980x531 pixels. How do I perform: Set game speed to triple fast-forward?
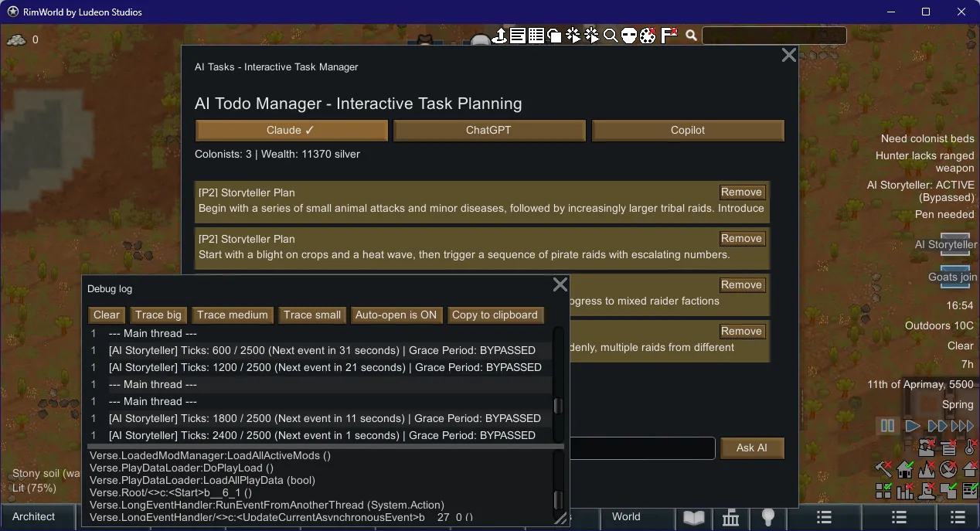point(962,426)
